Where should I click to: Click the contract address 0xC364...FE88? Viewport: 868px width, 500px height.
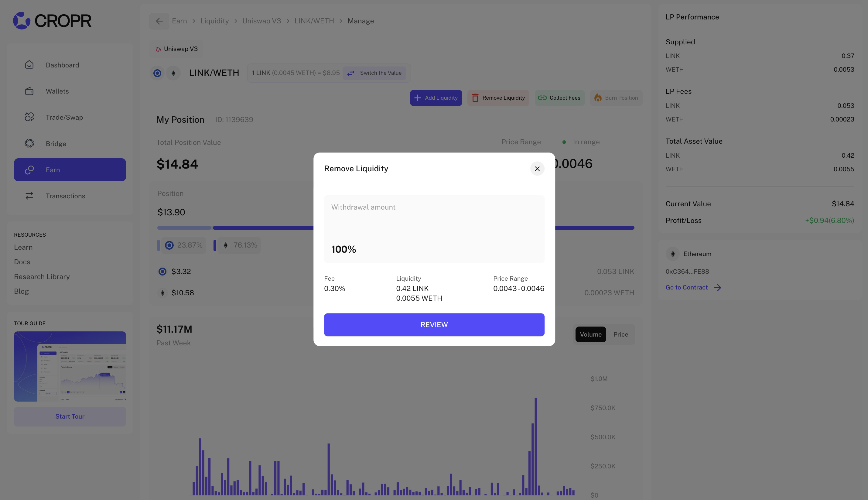tap(687, 271)
